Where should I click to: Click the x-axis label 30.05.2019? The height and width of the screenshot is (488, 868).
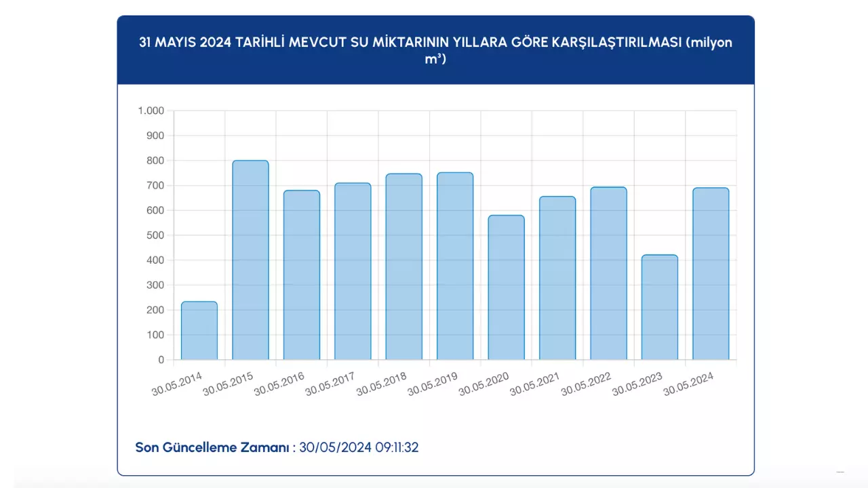click(x=433, y=383)
